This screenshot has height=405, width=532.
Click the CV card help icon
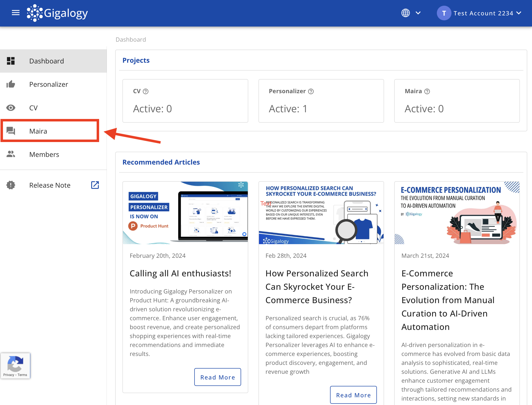pyautogui.click(x=146, y=91)
